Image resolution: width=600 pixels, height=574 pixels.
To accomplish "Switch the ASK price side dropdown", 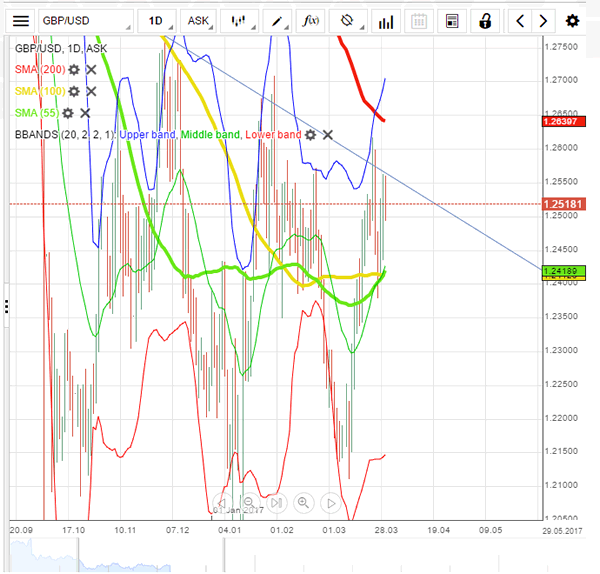I will (x=198, y=21).
